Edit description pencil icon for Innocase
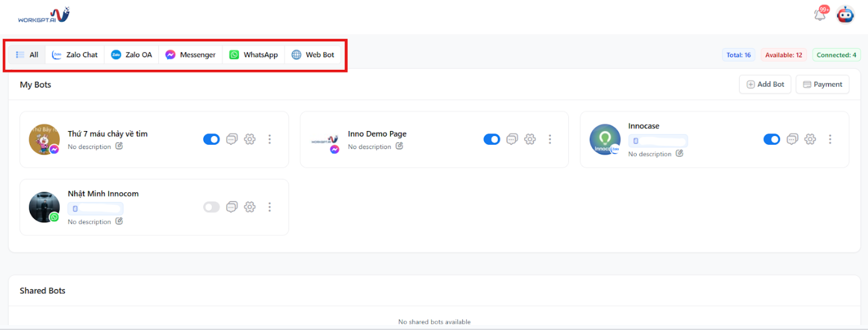The height and width of the screenshot is (330, 868). [x=679, y=153]
